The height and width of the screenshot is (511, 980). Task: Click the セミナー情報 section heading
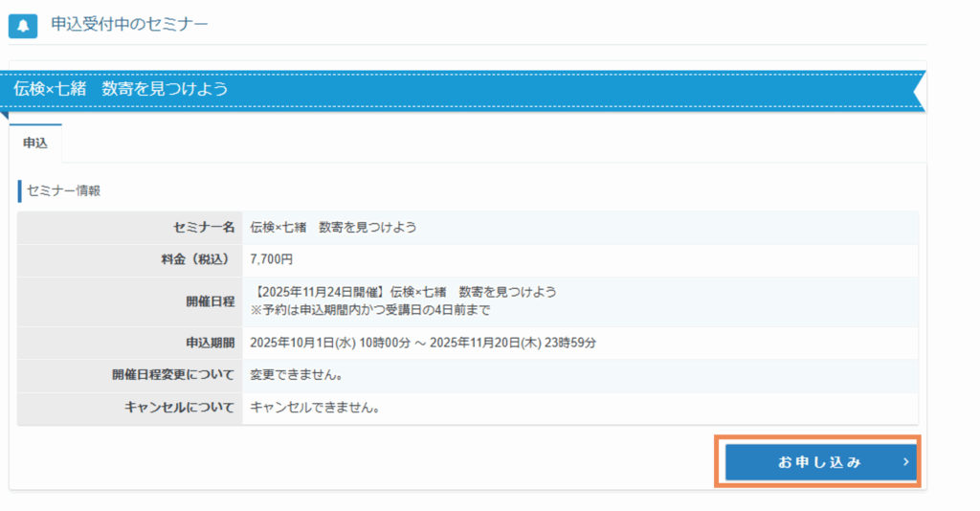pos(64,190)
